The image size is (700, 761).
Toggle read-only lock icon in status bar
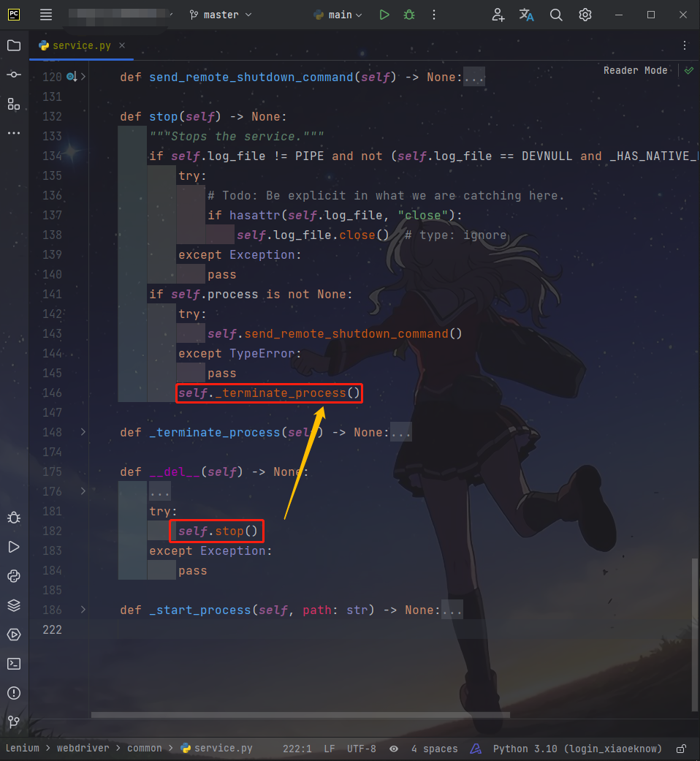681,749
